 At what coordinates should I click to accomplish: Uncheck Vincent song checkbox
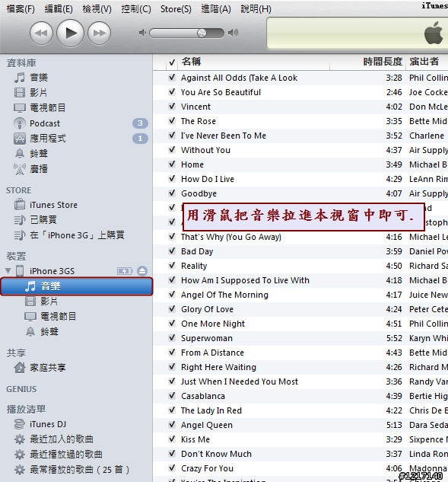pyautogui.click(x=172, y=107)
